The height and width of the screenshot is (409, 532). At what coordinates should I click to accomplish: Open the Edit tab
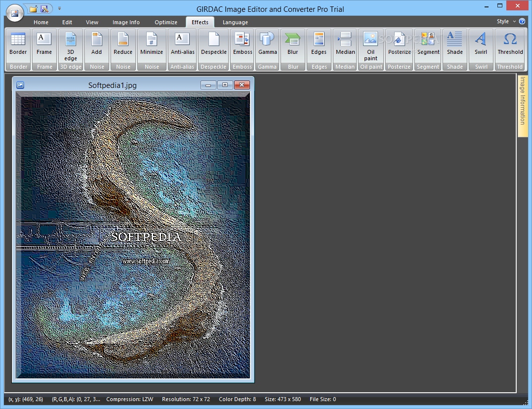tap(67, 22)
